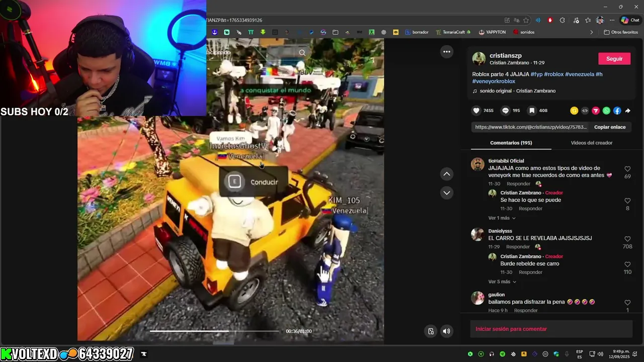Open the #veneyorkroblox hashtag
The width and height of the screenshot is (644, 362).
494,81
